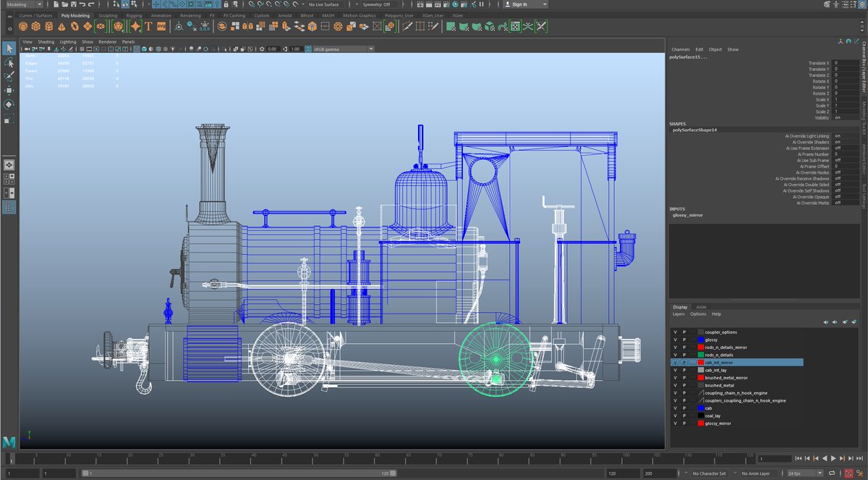Click red color swatch of rods_n_details_mirror

point(701,348)
